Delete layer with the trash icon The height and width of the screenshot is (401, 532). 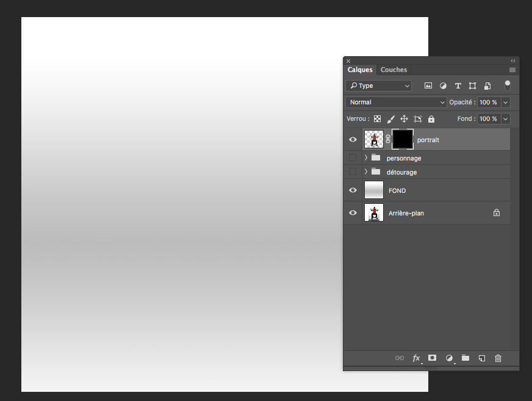pos(498,358)
